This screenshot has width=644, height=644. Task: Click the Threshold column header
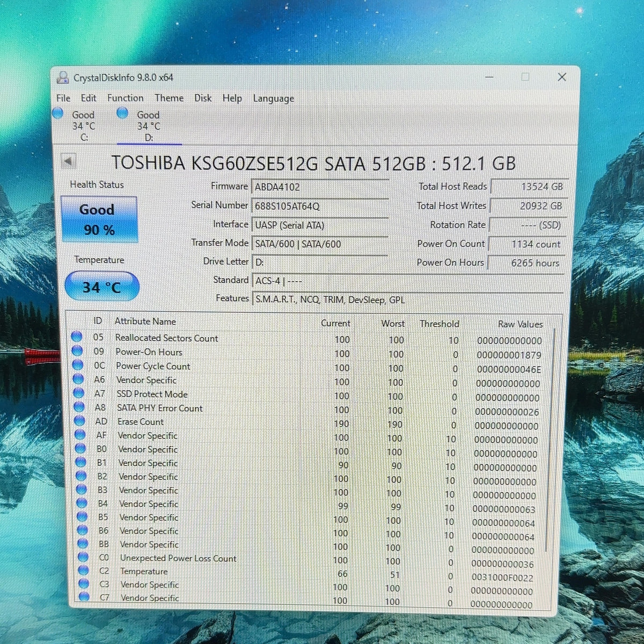[440, 324]
